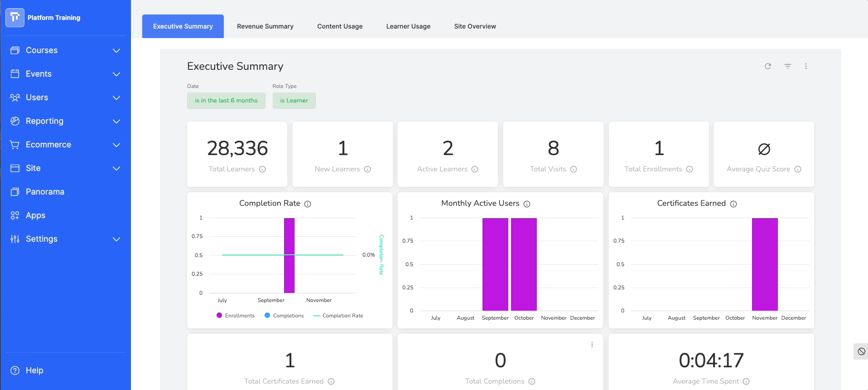
Task: Open the dashboard filter icon
Action: click(x=788, y=66)
